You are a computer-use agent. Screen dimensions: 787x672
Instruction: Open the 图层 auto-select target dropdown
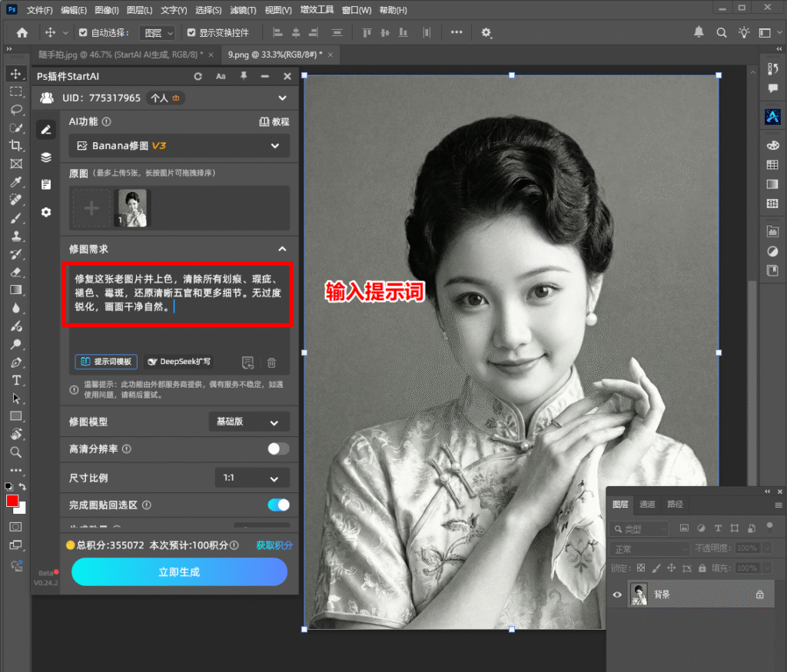tap(157, 32)
